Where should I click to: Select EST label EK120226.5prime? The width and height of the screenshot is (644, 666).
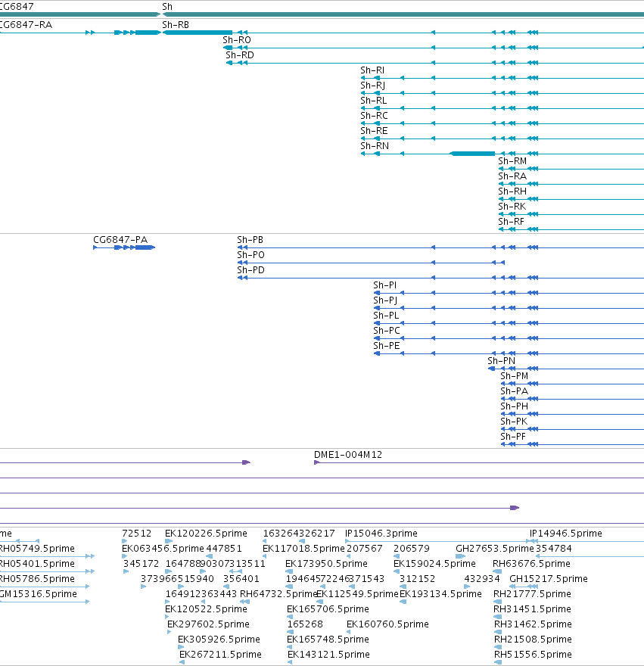[x=206, y=534]
